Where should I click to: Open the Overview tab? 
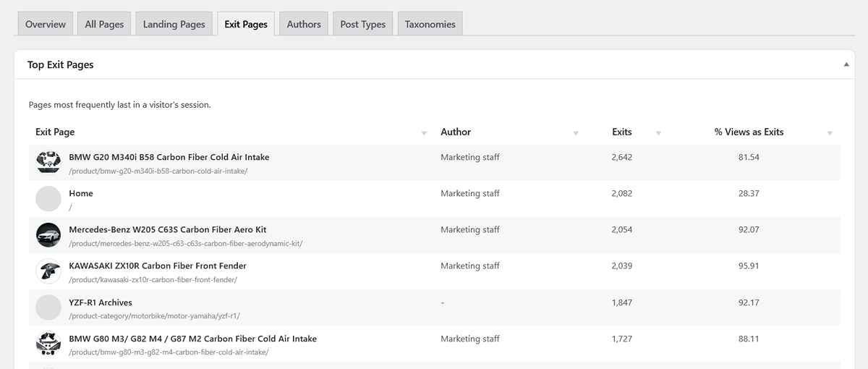[x=46, y=24]
